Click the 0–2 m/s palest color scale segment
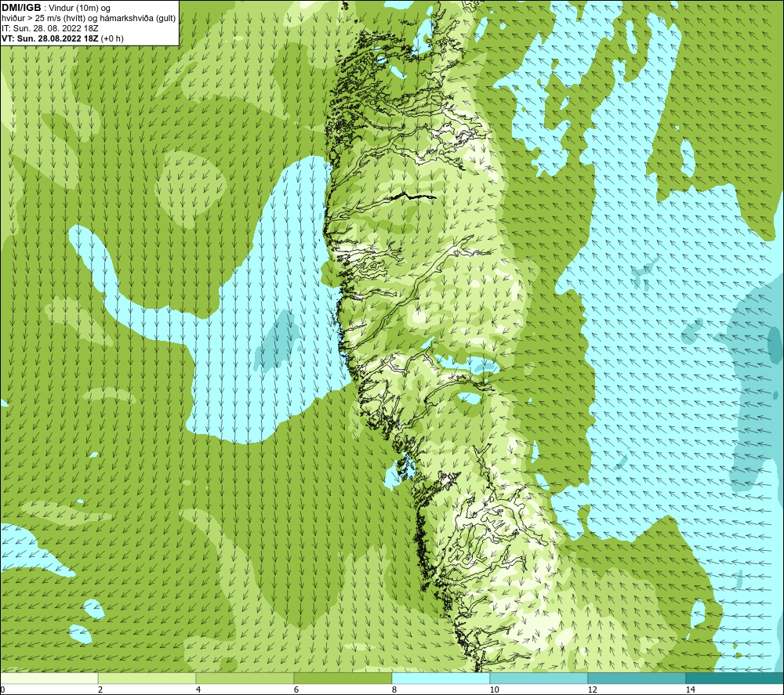The image size is (784, 695). tap(49, 679)
